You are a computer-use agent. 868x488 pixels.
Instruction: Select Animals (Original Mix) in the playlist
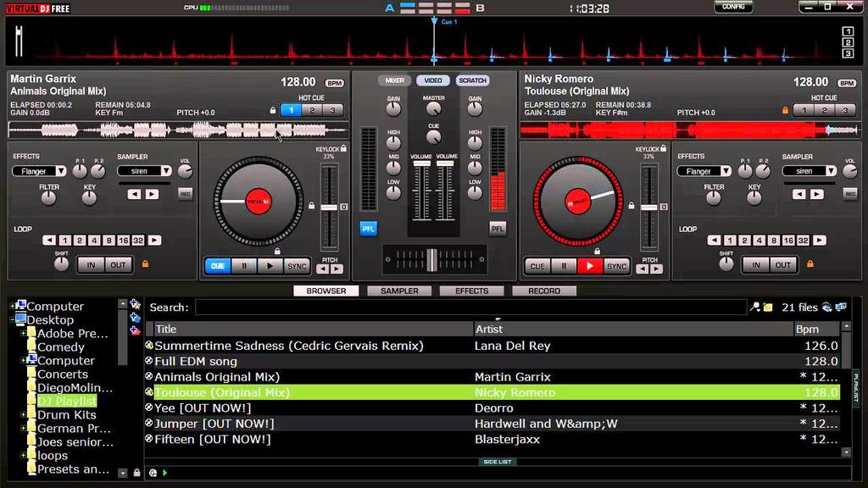254,376
